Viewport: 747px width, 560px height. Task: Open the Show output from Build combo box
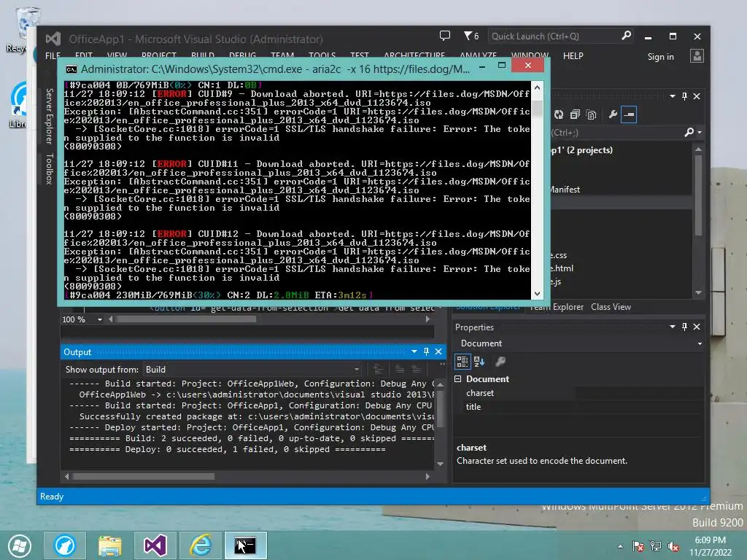tap(252, 370)
